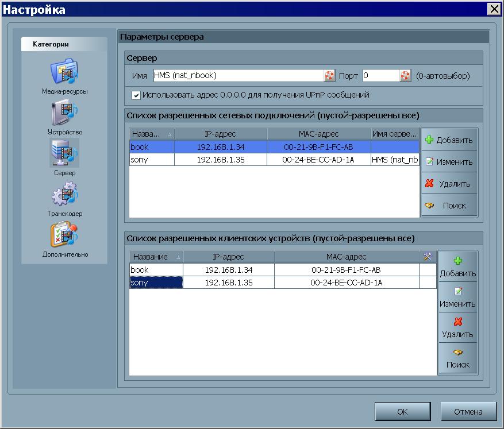
Task: Click MAC 00-24-BE-CC-AD-1A in network connections list
Action: pyautogui.click(x=318, y=160)
